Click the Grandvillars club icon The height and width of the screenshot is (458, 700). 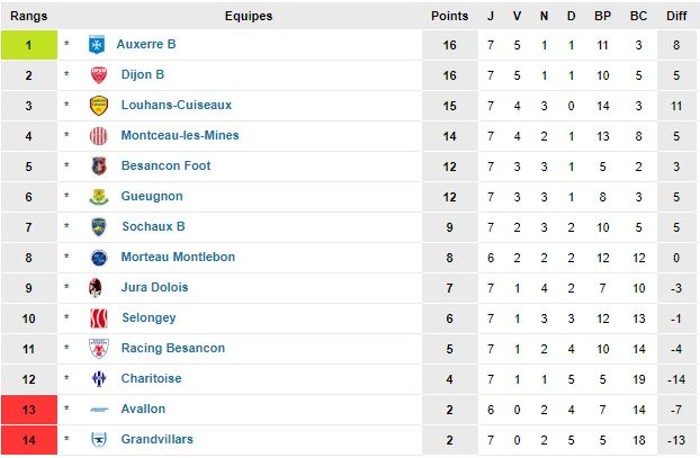point(99,439)
